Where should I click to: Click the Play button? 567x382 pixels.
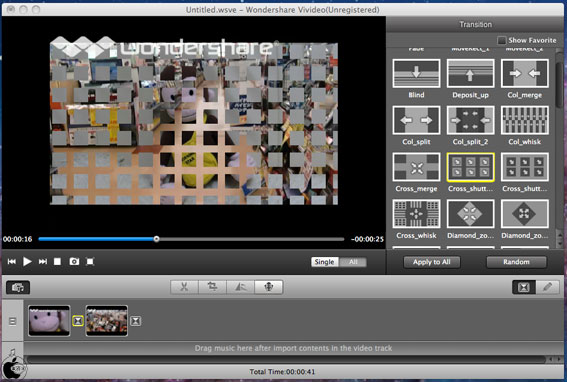27,261
